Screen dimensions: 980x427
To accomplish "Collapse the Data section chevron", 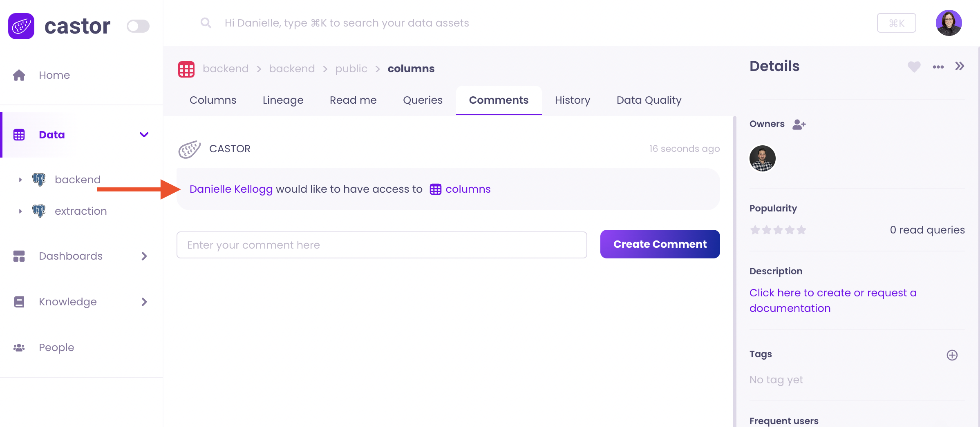I will (x=144, y=135).
